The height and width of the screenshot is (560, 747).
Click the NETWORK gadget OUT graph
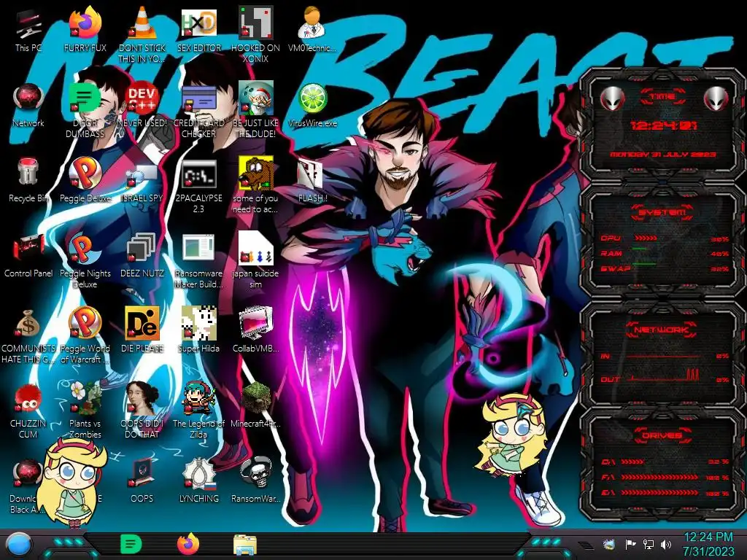coord(665,376)
